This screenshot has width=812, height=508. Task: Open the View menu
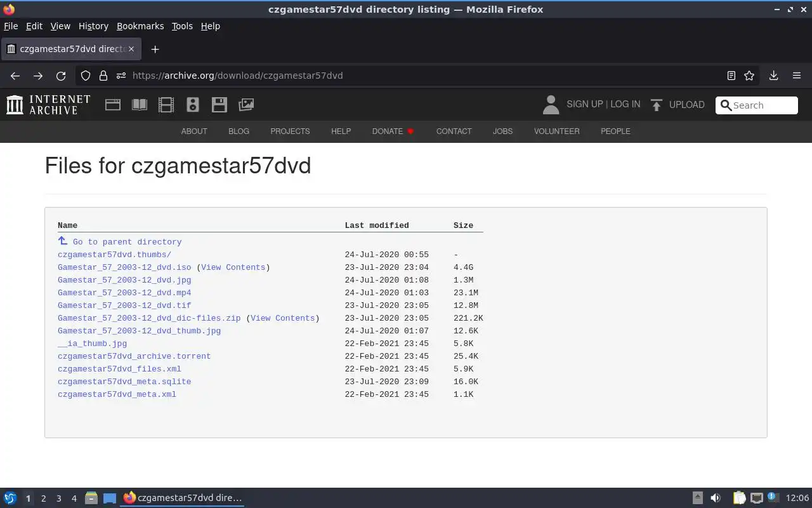tap(60, 26)
